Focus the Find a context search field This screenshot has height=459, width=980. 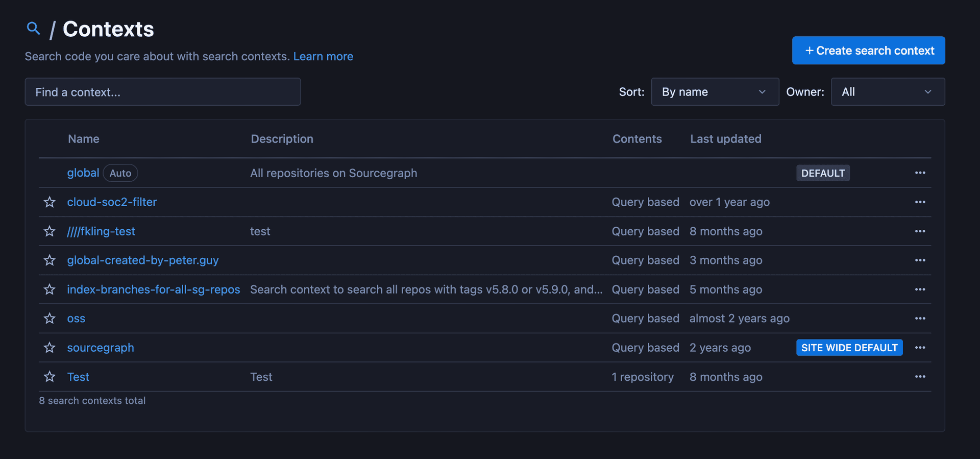(163, 92)
